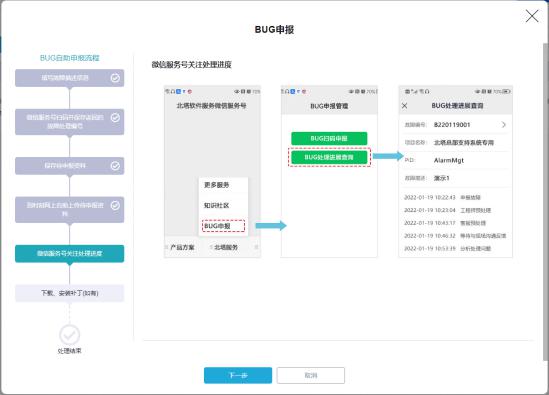The image size is (549, 395).
Task: Click the 下一步 button
Action: coord(238,375)
